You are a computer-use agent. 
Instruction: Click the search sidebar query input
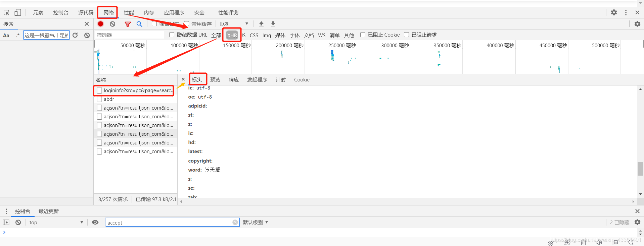46,35
